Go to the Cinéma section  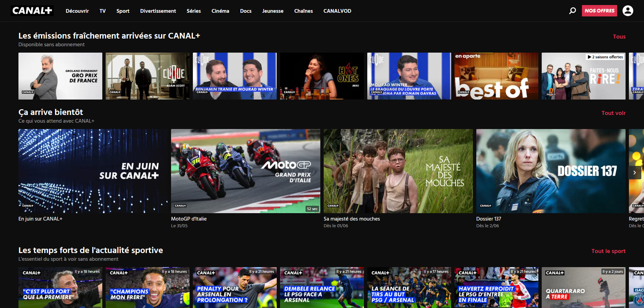click(x=220, y=11)
